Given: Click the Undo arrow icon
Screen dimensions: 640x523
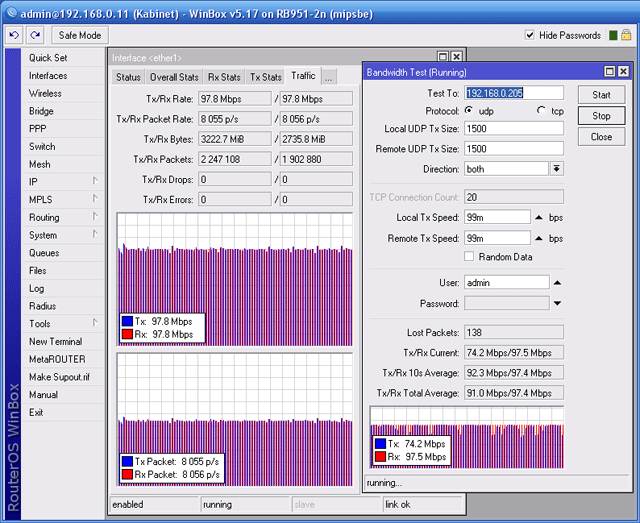Looking at the screenshot, I should (14, 35).
